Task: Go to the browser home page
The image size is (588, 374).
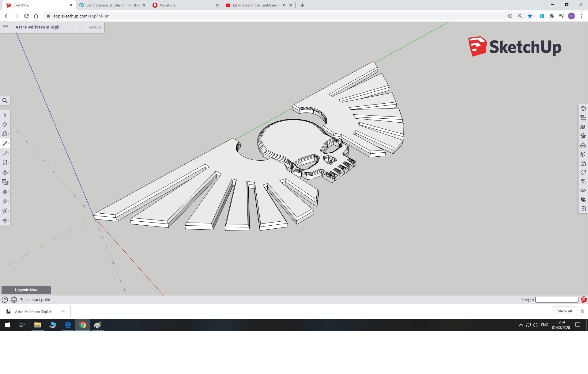Action: (x=36, y=16)
